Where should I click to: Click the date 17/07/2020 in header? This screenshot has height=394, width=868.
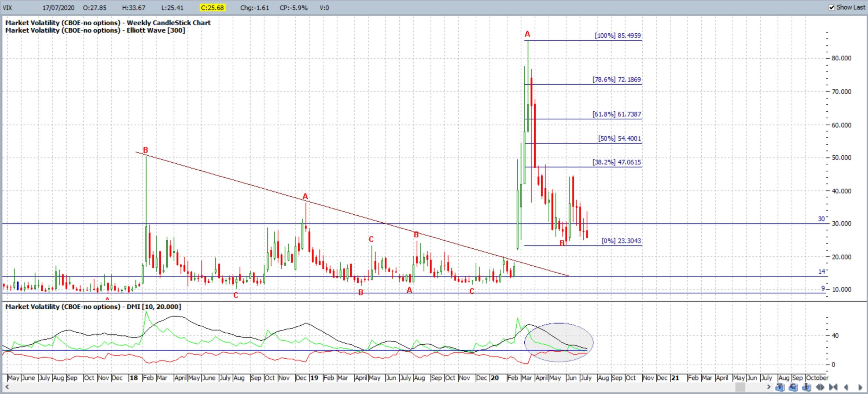58,8
